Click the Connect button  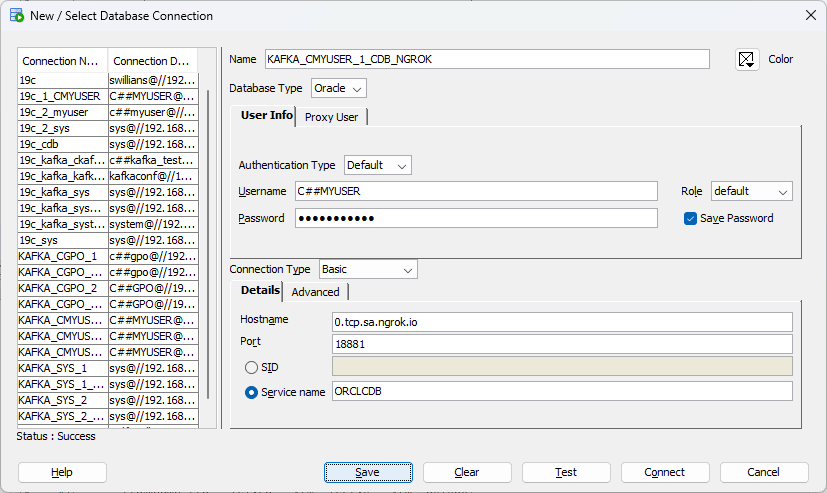(x=664, y=472)
